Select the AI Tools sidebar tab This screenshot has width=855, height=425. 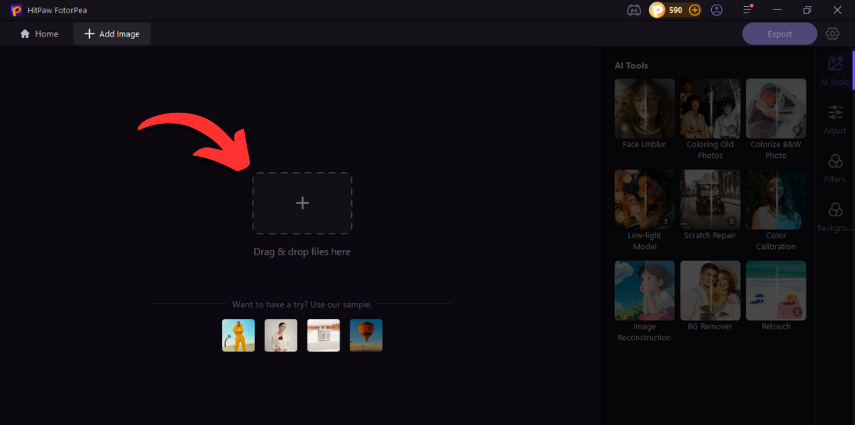tap(835, 71)
